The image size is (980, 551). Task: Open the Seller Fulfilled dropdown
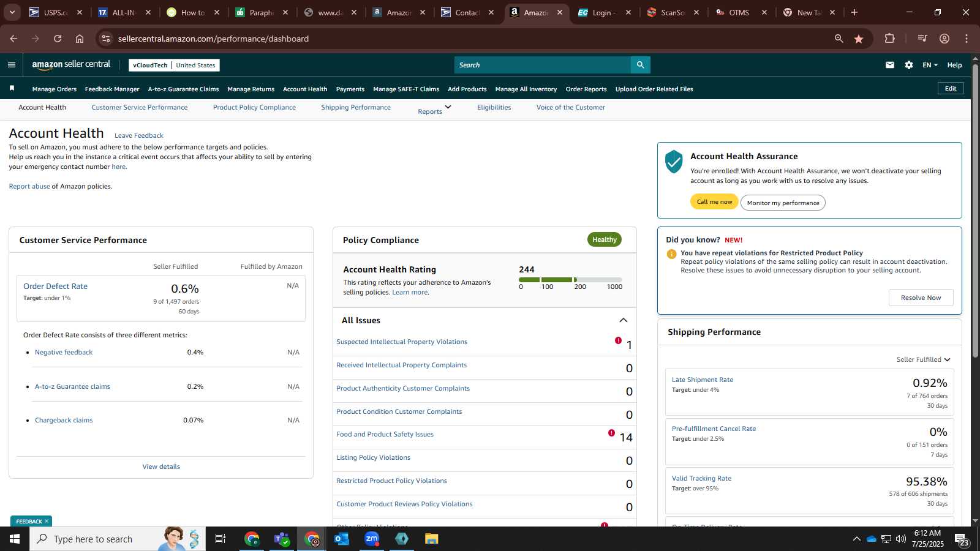924,359
